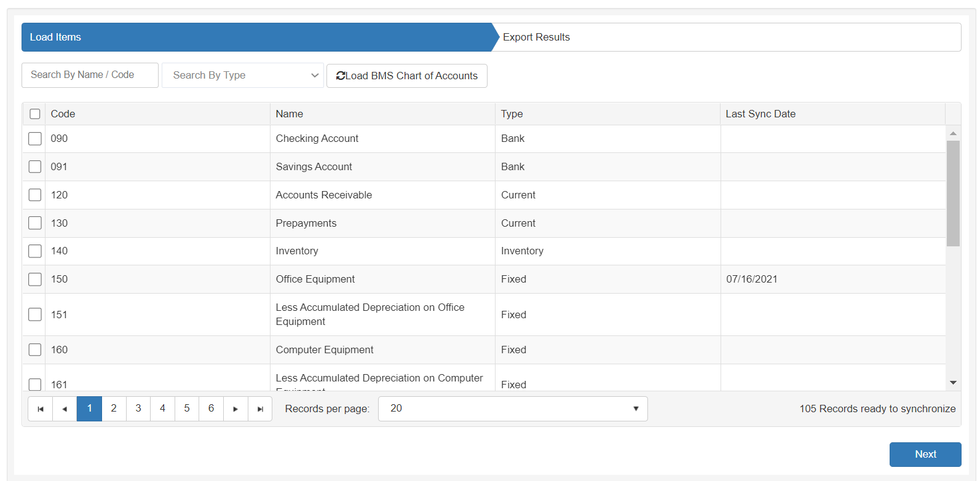Open the Search By Type dropdown
Image resolution: width=980 pixels, height=481 pixels.
point(242,76)
